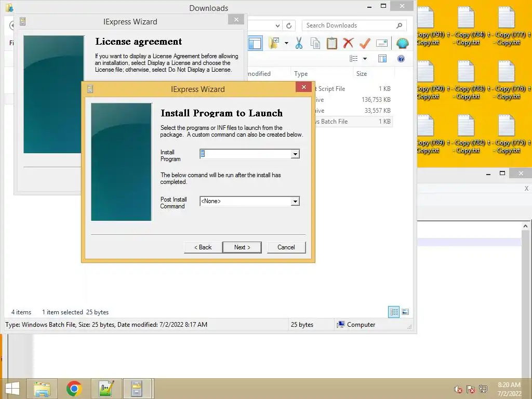The image size is (532, 399).
Task: Click Copy icon in Downloads toolbar
Action: (315, 43)
